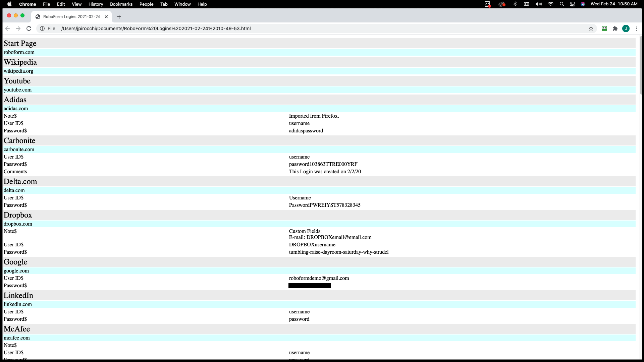644x362 pixels.
Task: Open the RoboForm extension icon
Action: (x=604, y=28)
